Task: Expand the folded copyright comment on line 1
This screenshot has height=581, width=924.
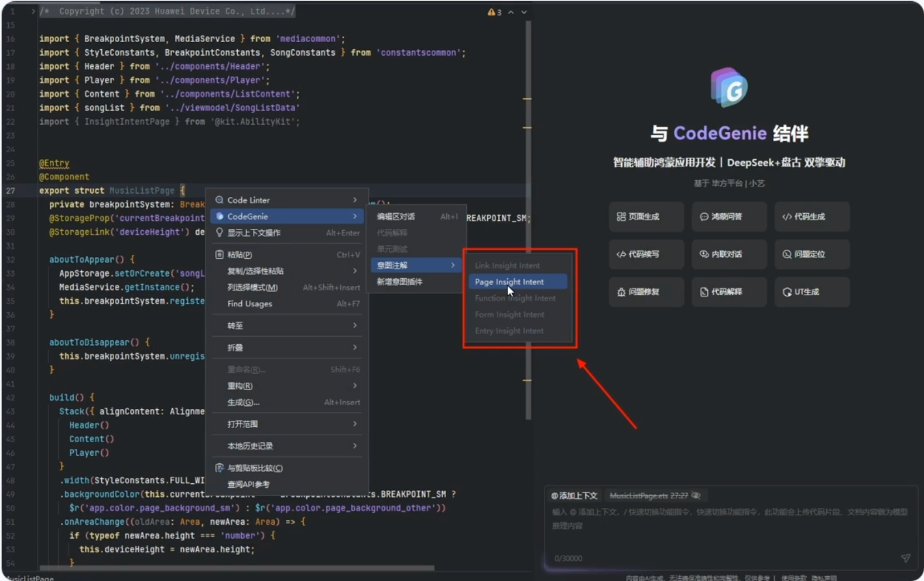Action: click(x=33, y=11)
